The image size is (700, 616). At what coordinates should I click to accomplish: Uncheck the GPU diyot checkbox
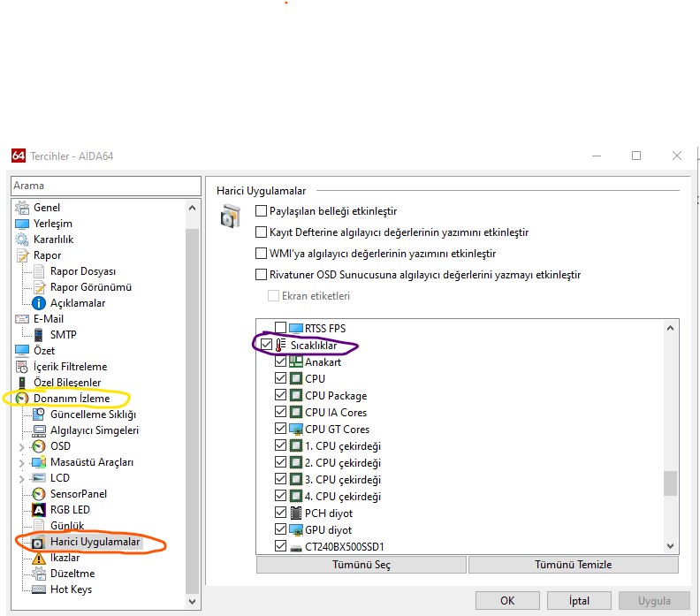pos(280,529)
